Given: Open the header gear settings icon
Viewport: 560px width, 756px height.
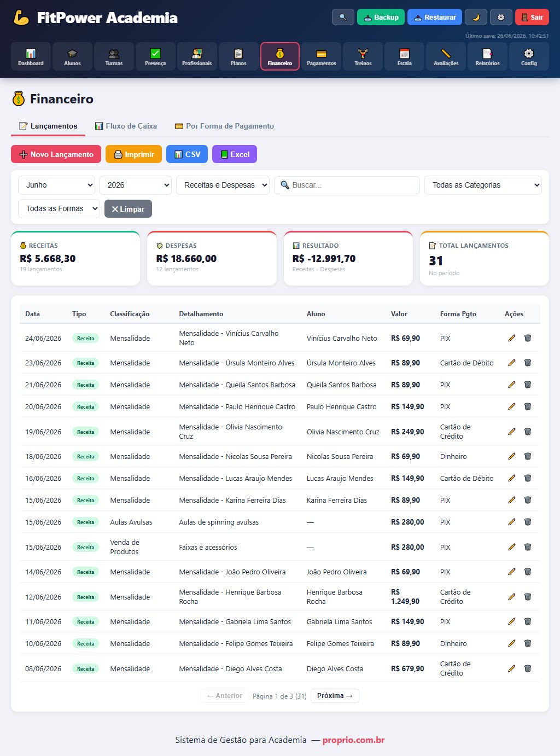Looking at the screenshot, I should coord(501,17).
